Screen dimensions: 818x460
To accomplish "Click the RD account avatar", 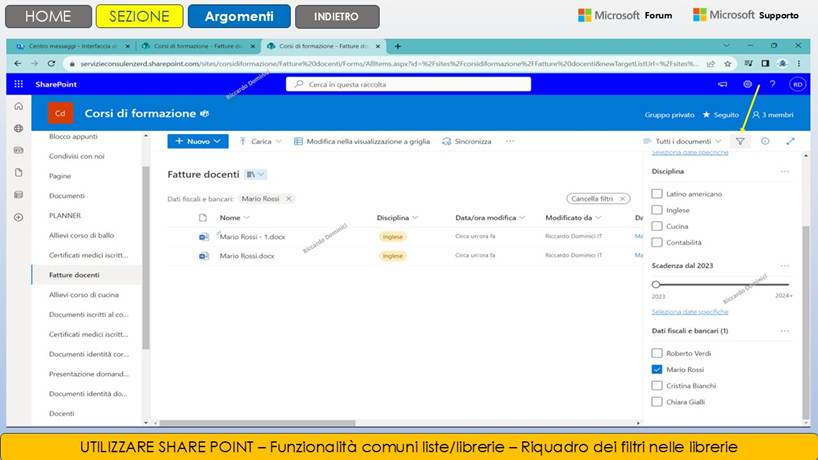I will (x=797, y=84).
